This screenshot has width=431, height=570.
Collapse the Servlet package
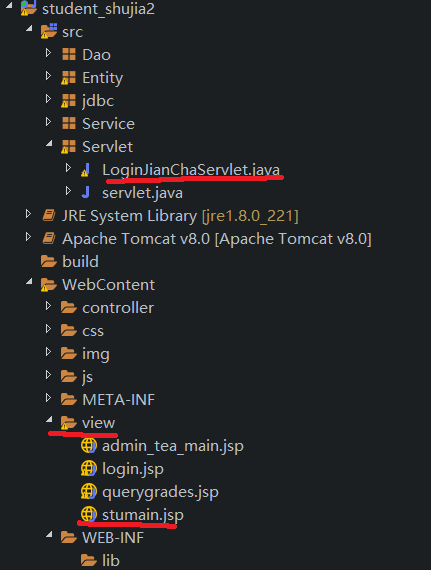pos(49,143)
